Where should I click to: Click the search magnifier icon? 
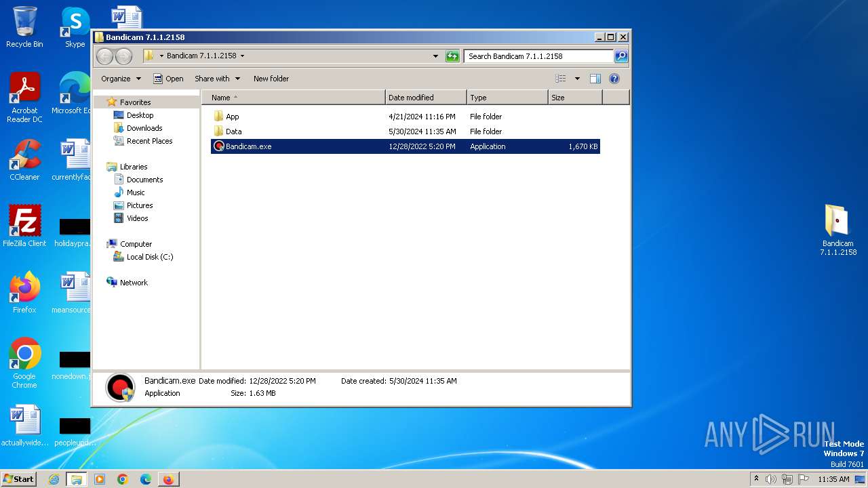pyautogui.click(x=620, y=56)
